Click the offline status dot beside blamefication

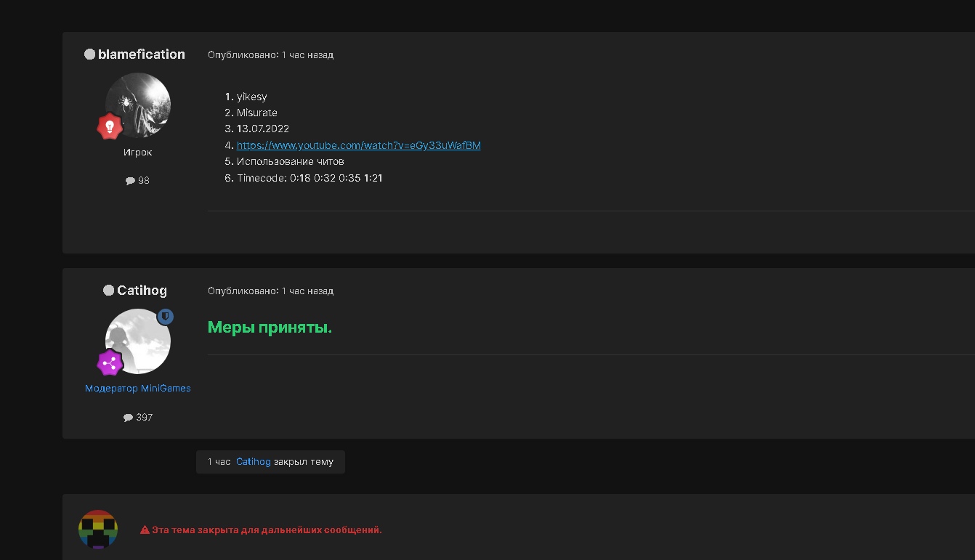[x=90, y=54]
